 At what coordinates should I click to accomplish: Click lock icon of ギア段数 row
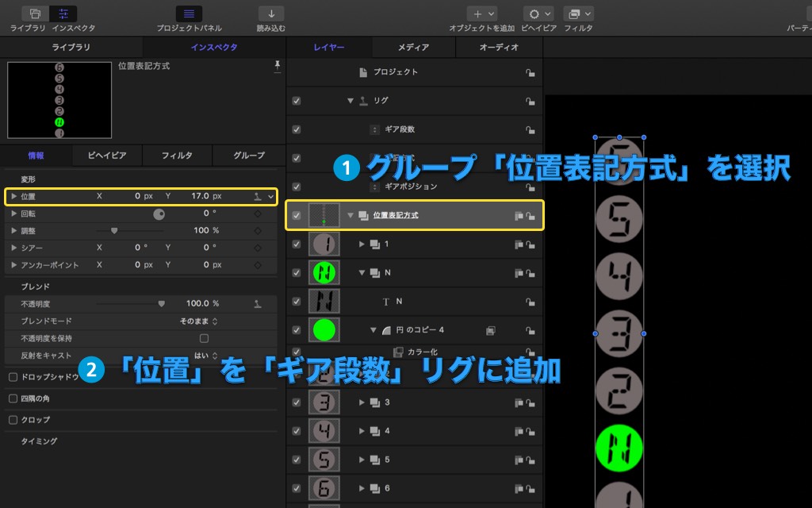530,129
